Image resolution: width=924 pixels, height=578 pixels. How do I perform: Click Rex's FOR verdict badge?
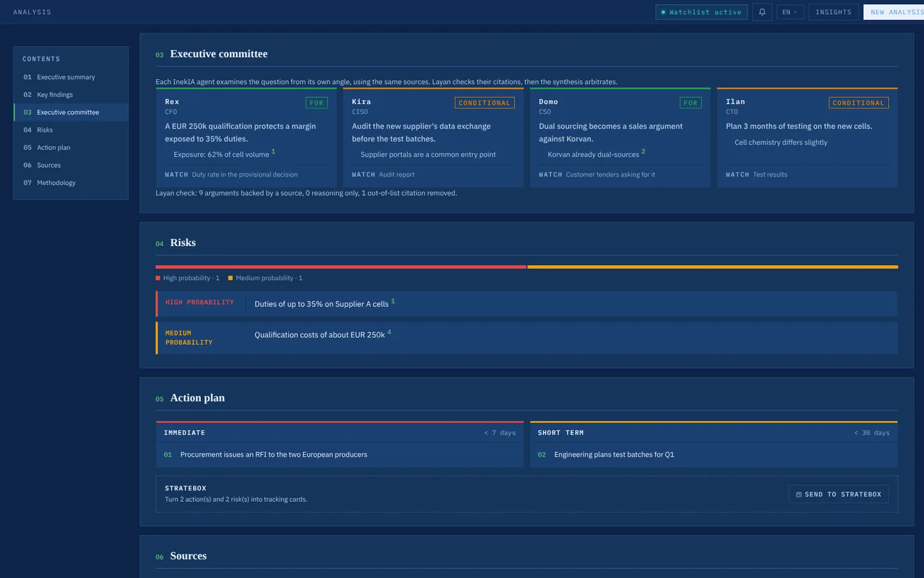point(316,103)
